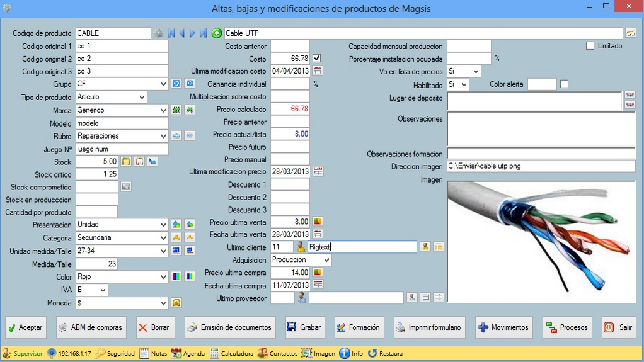Open Contactos in the bottom bar
644x362 pixels.
click(277, 353)
